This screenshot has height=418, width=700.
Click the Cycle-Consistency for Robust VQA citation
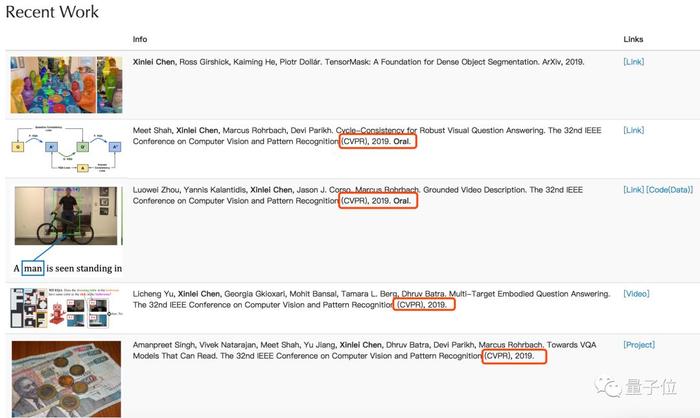(367, 136)
